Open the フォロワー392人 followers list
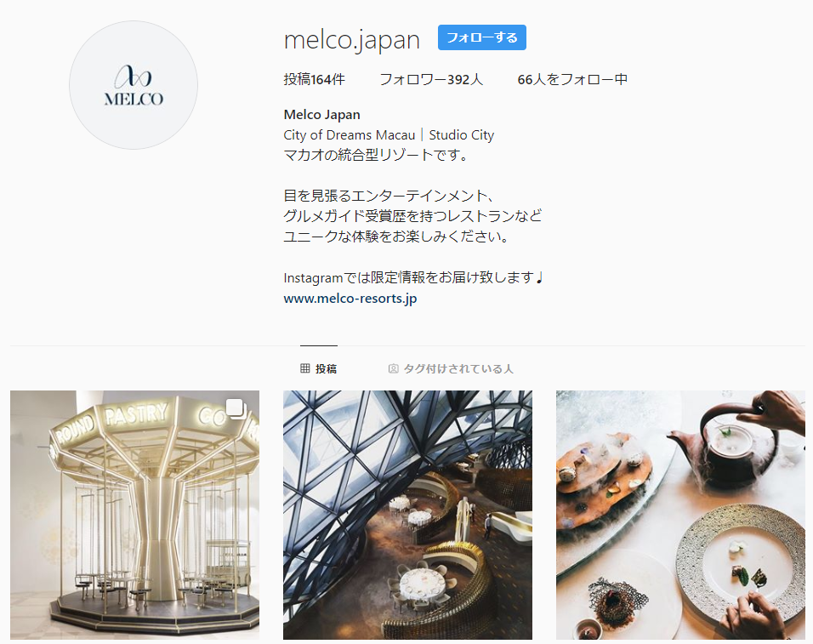 click(431, 79)
